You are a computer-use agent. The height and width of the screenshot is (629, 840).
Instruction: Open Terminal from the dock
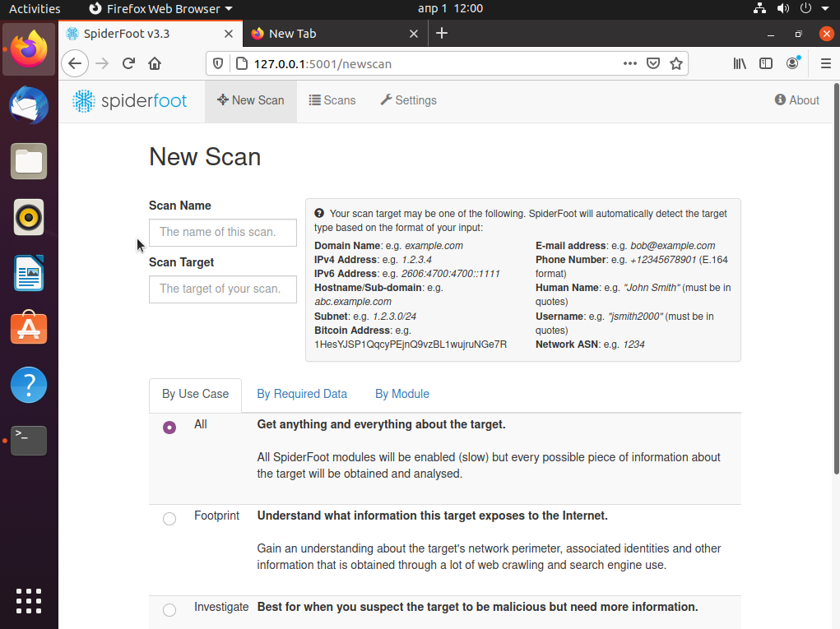29,440
